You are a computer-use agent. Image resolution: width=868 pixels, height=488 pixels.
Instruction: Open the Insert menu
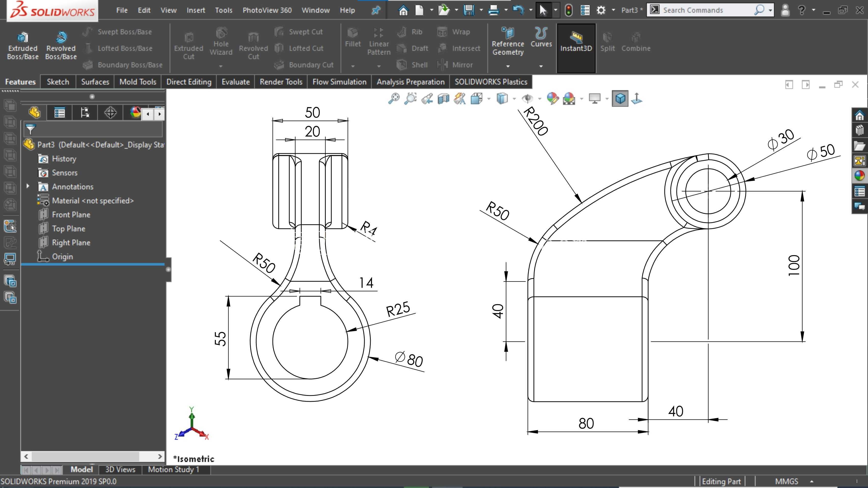click(196, 10)
